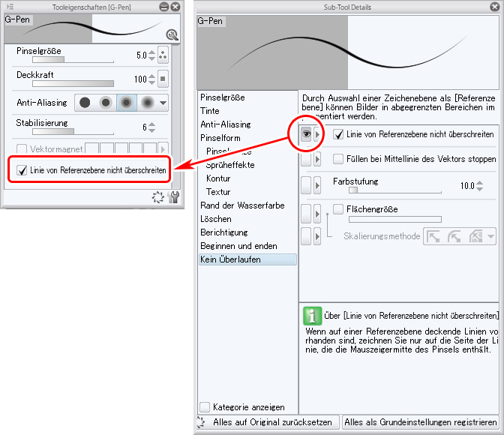Expand arrow beside Flächengröße row
The image size is (504, 435).
click(x=317, y=214)
